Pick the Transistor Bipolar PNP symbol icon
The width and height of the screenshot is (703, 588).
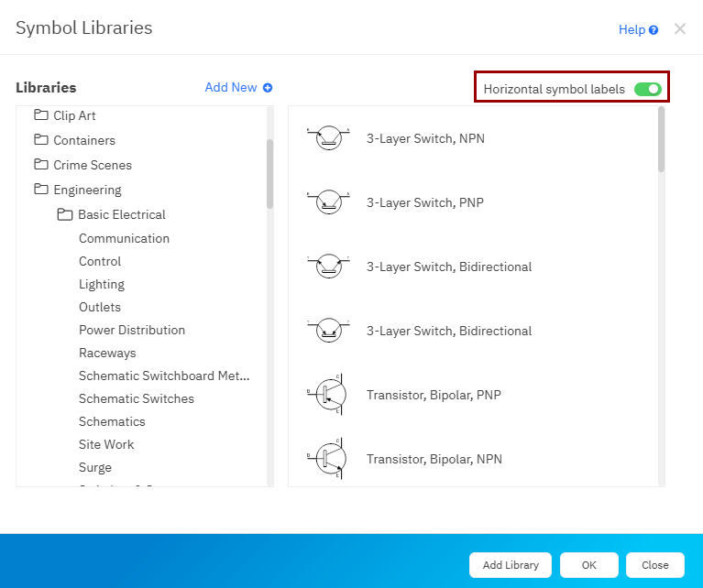[327, 395]
